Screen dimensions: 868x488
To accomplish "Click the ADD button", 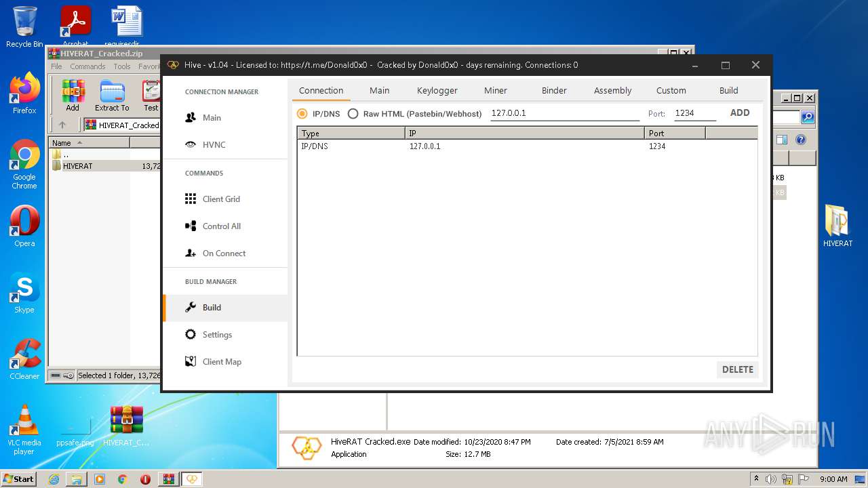I will point(740,113).
